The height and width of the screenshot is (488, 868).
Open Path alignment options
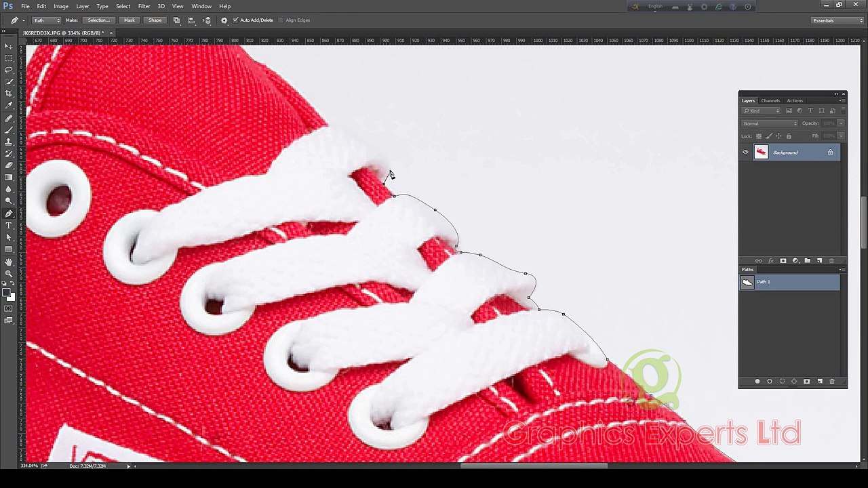click(x=191, y=20)
